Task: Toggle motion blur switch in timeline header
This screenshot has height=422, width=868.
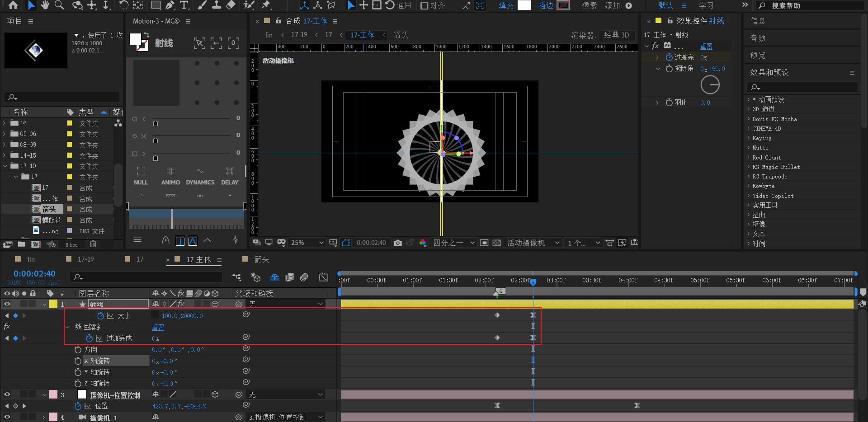Action: point(304,277)
